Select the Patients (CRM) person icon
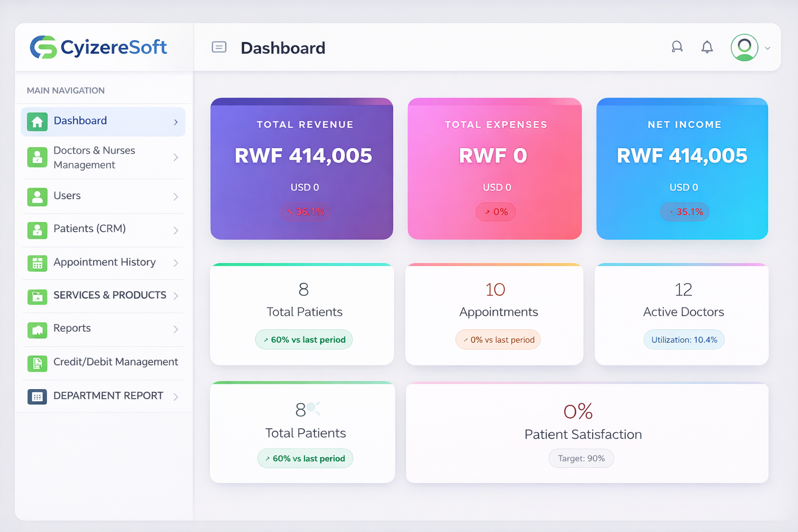The height and width of the screenshot is (532, 798). tap(37, 230)
